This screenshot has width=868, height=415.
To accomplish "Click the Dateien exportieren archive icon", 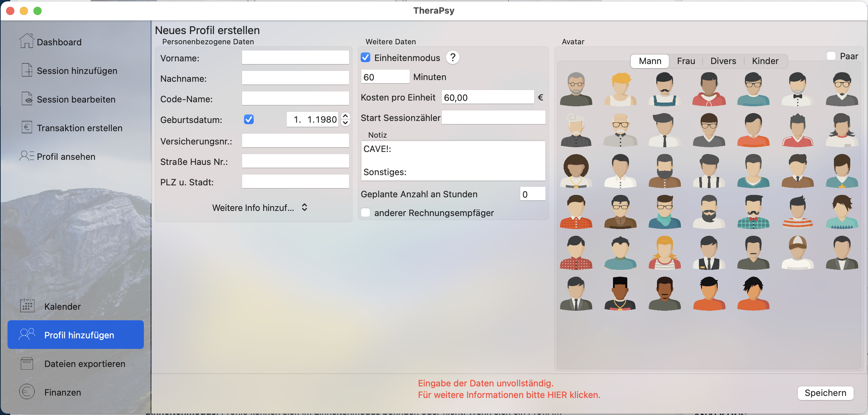I will [27, 363].
